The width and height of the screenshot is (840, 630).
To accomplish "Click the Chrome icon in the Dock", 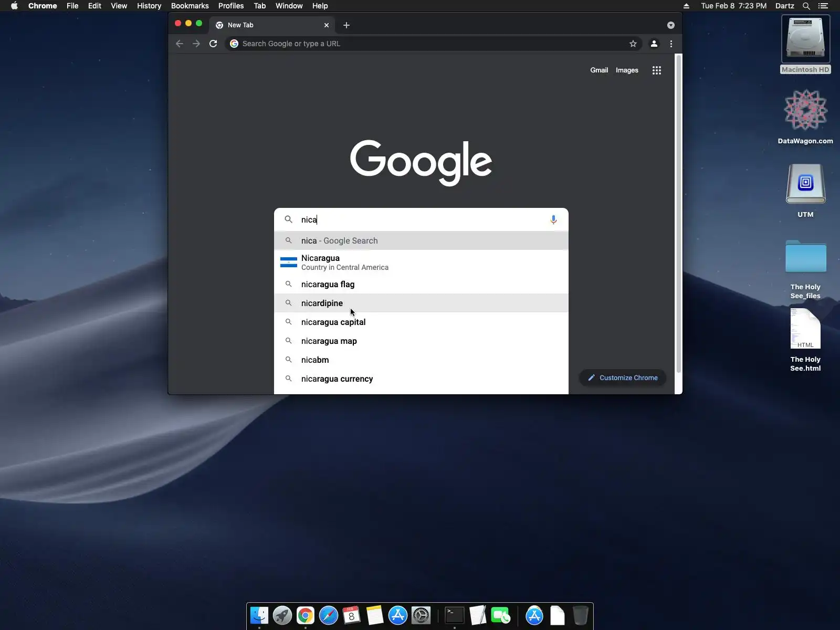I will (306, 615).
